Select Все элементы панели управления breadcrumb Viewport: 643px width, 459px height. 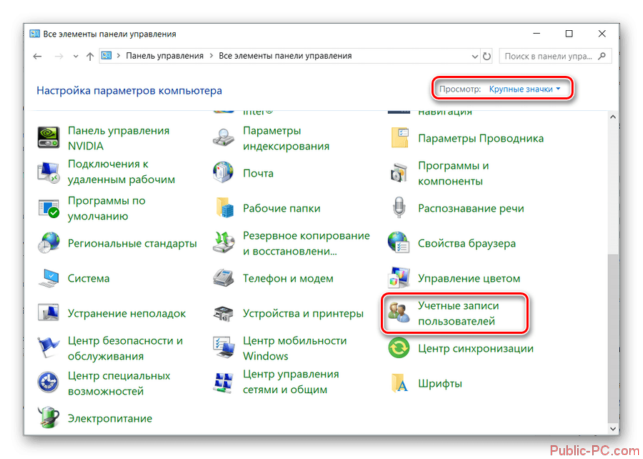click(x=285, y=56)
